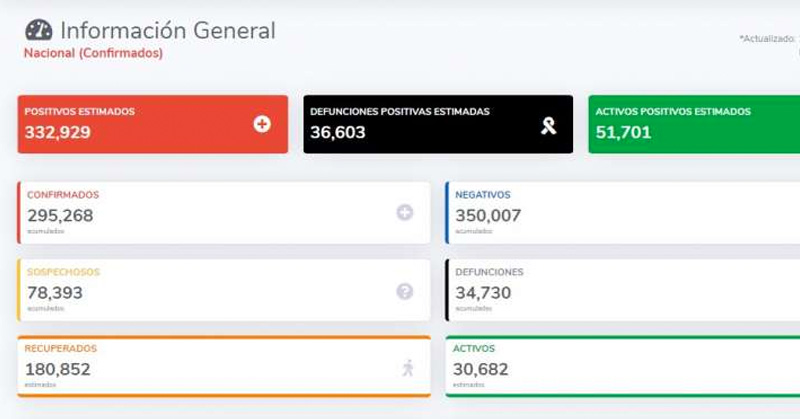
Task: Click the Actualizado timestamp text
Action: pos(768,39)
